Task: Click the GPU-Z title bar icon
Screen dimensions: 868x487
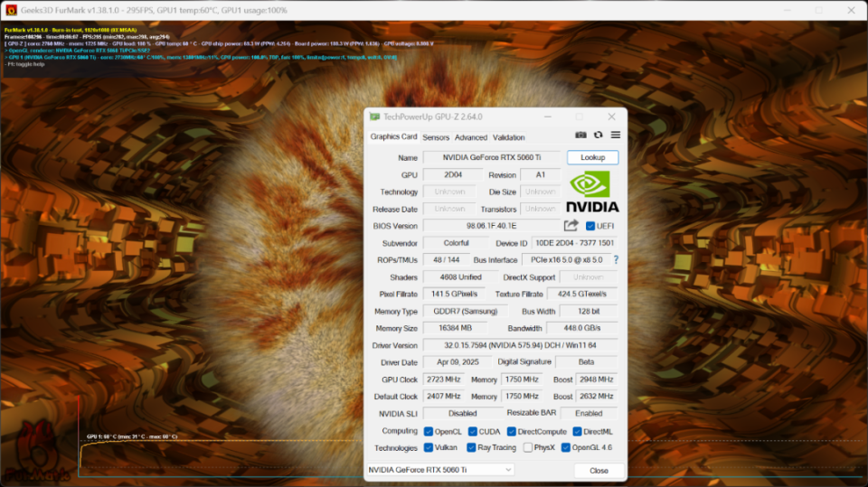Action: [374, 117]
